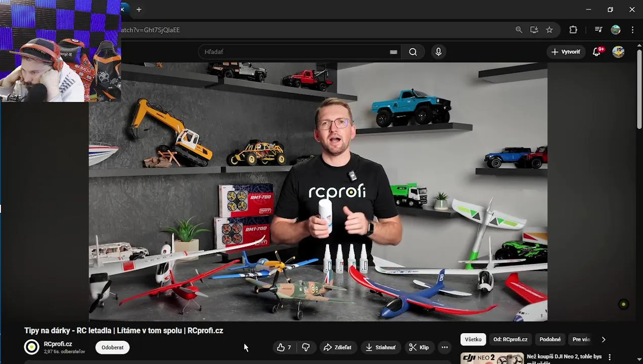The width and height of the screenshot is (643, 364).
Task: Restore down the browser window
Action: 610,10
